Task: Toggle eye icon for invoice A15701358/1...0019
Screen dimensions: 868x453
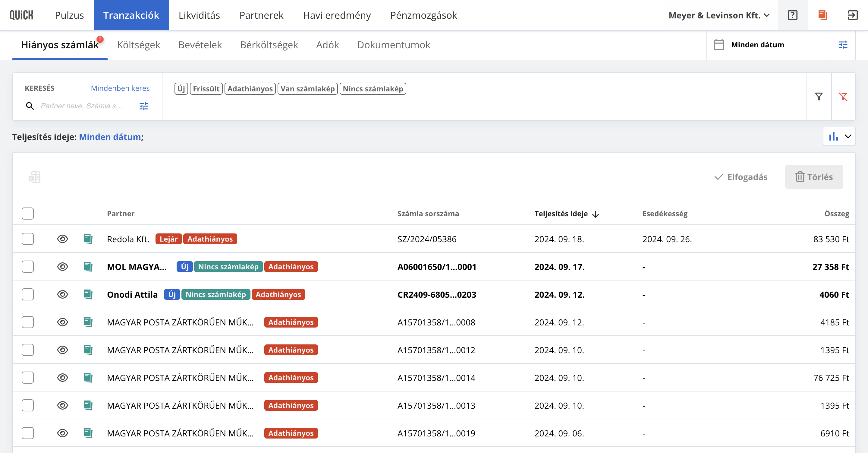Action: (x=62, y=433)
